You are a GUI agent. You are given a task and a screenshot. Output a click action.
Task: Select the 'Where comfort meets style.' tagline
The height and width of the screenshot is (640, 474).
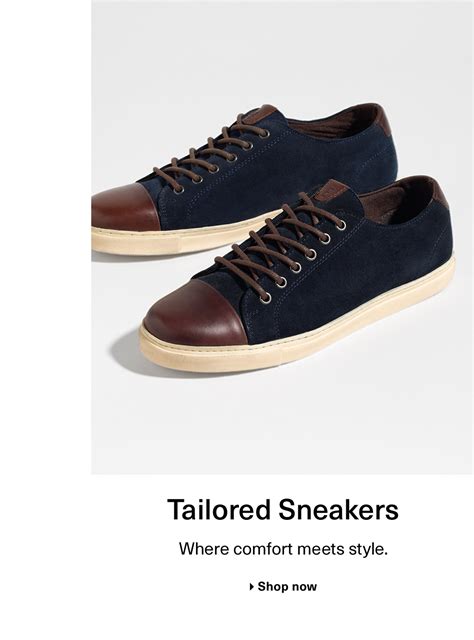283,549
